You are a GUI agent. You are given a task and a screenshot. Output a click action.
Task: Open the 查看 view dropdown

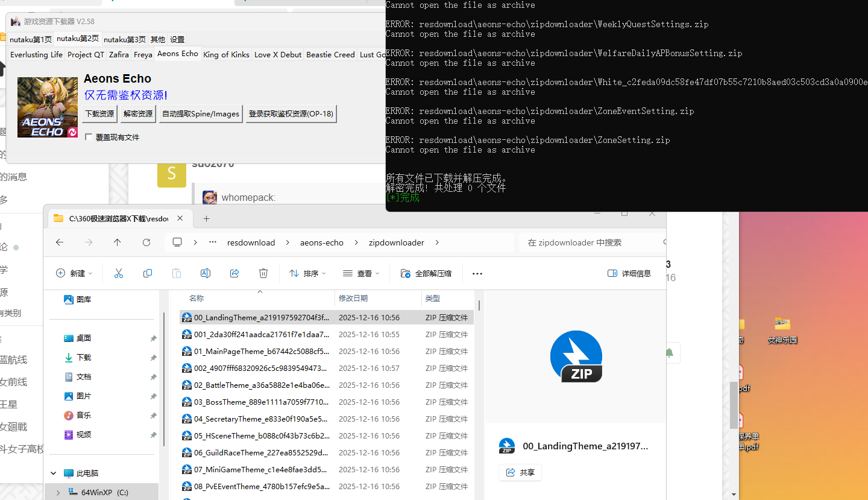tap(361, 273)
